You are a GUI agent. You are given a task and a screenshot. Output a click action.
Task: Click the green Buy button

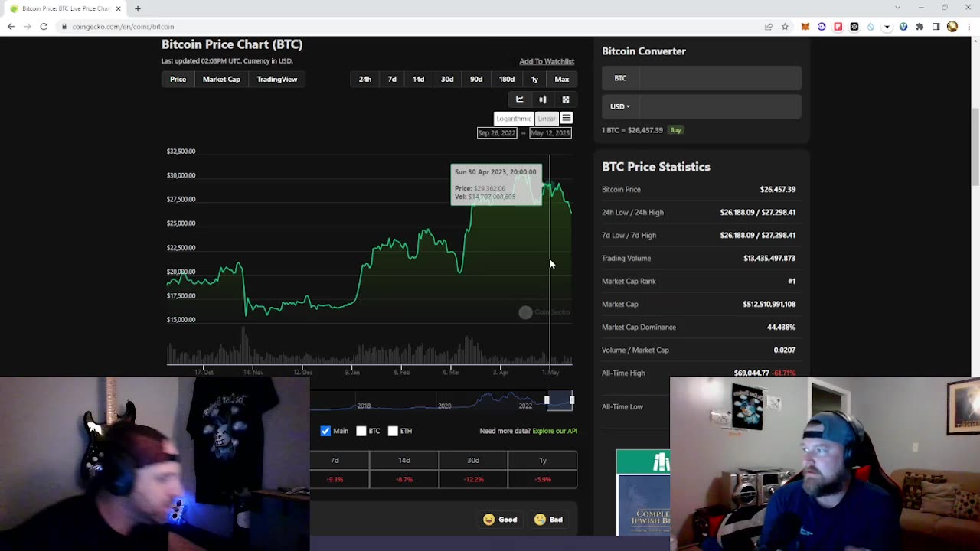pos(675,130)
